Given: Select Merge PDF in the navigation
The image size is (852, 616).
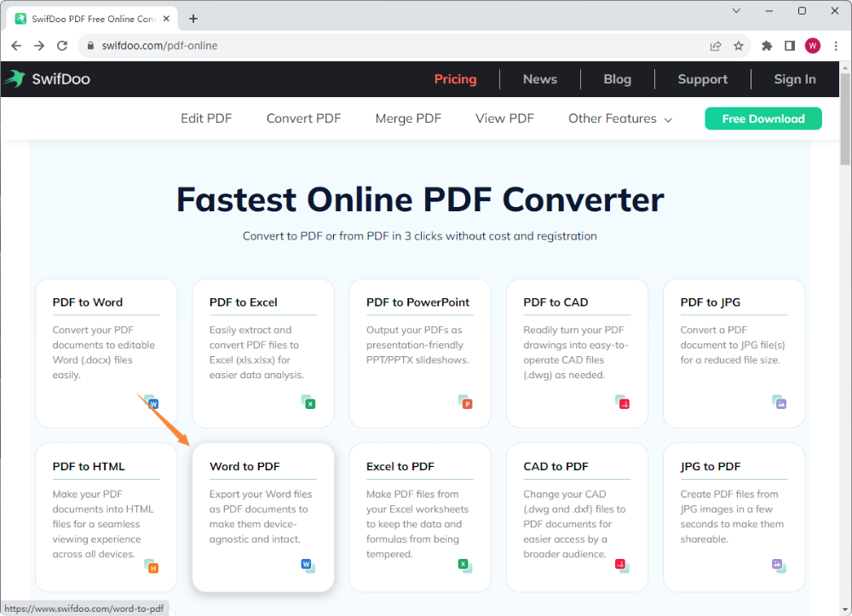Looking at the screenshot, I should (408, 118).
